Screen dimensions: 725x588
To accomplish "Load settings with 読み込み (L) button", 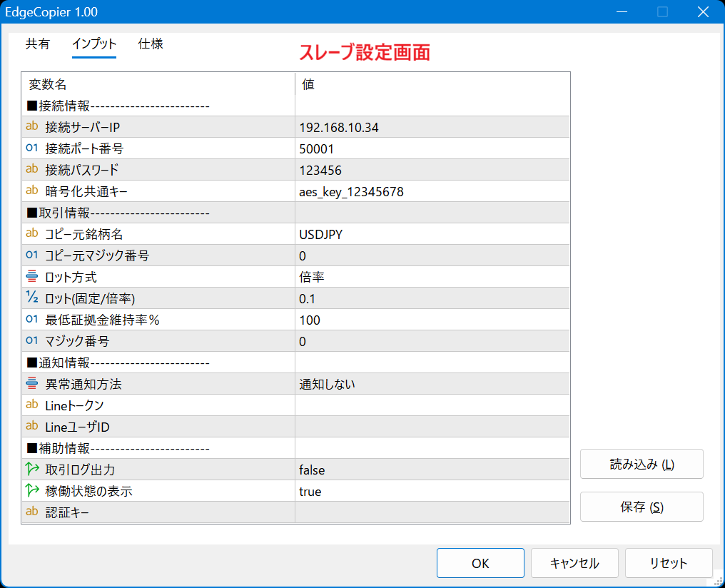I will pos(642,464).
